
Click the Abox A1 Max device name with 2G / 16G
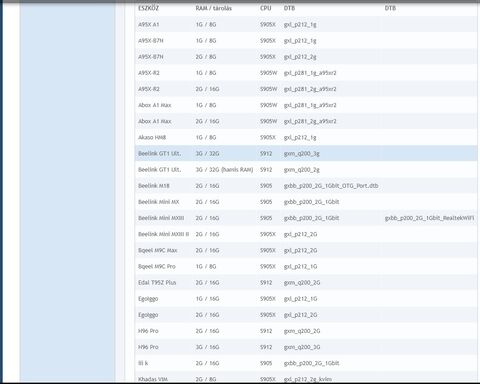click(x=155, y=121)
